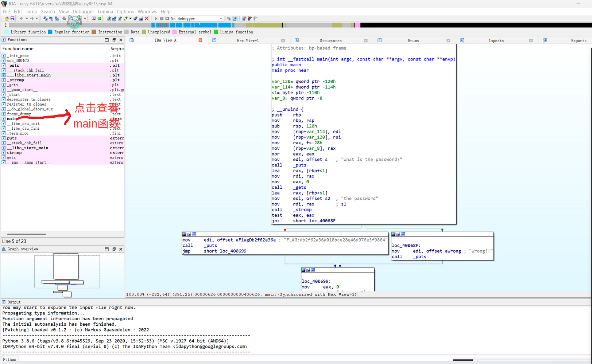Expand the jump forward history arrow

tap(36, 19)
